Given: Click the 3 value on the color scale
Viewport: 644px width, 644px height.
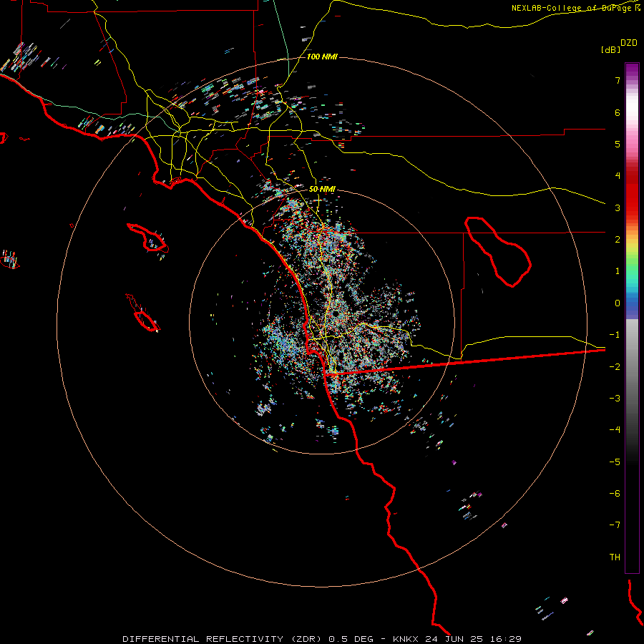Looking at the screenshot, I should point(618,208).
